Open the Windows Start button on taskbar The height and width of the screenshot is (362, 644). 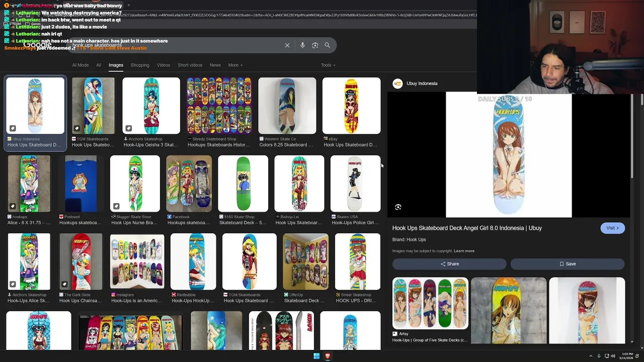[316, 356]
